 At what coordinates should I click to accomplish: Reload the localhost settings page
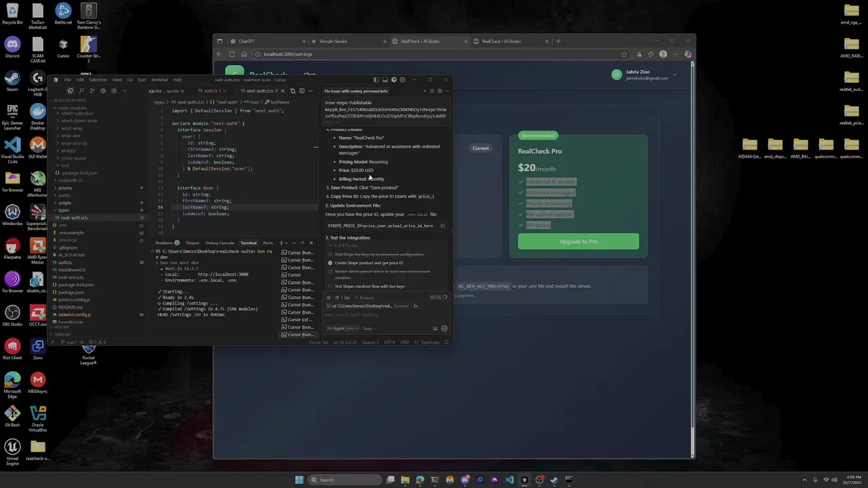[x=232, y=54]
